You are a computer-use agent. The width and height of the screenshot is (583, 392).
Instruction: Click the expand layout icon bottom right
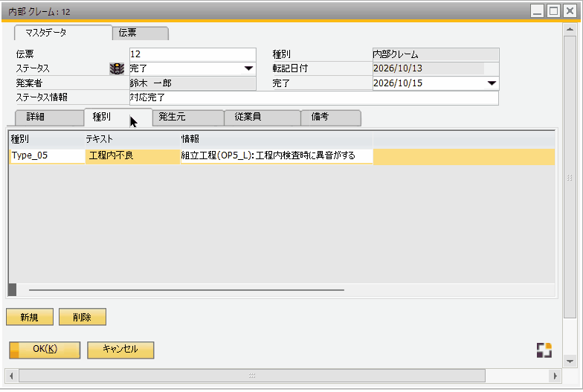544,350
